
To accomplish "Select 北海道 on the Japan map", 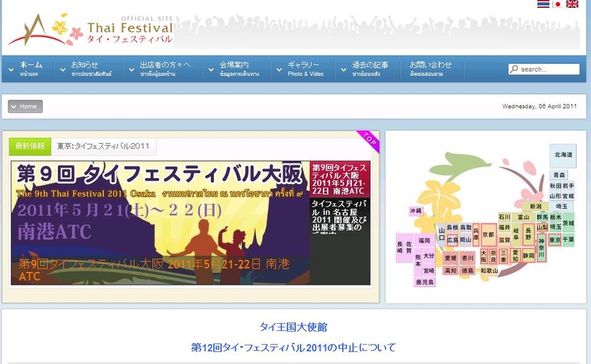I will 562,156.
